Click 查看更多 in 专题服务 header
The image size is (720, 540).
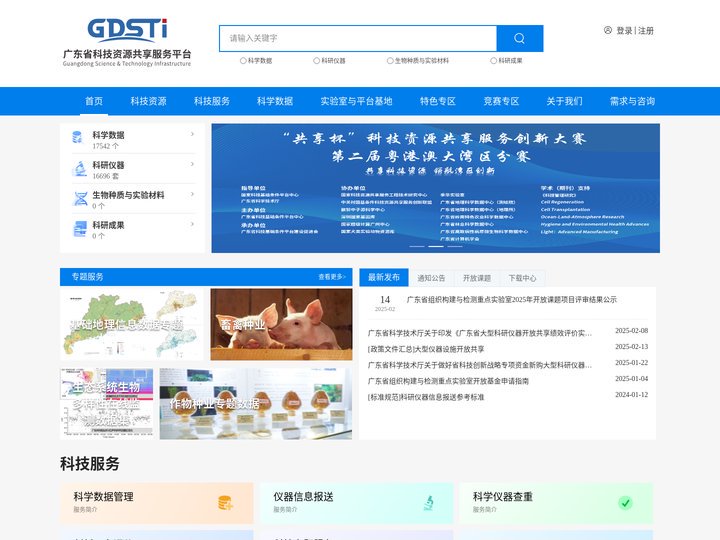point(332,277)
